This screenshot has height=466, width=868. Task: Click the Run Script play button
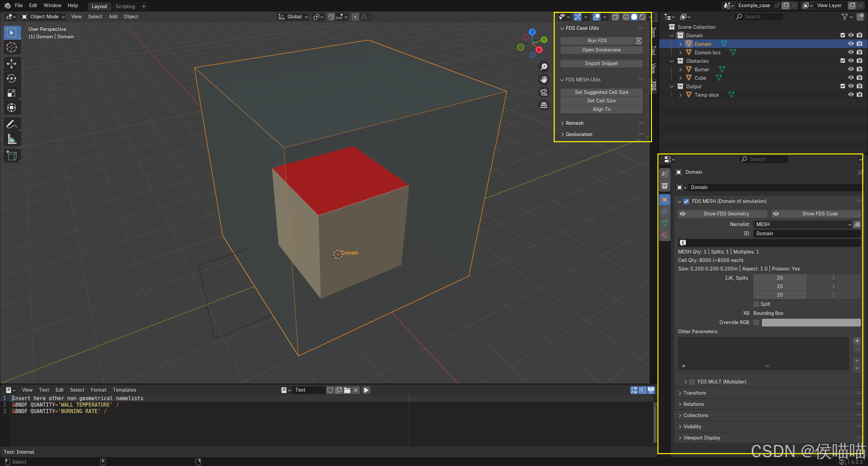pos(366,390)
